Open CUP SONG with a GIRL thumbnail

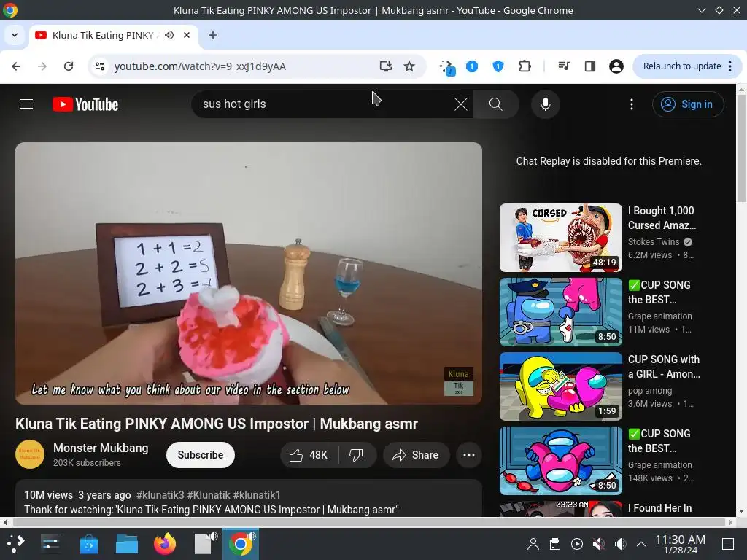(561, 386)
